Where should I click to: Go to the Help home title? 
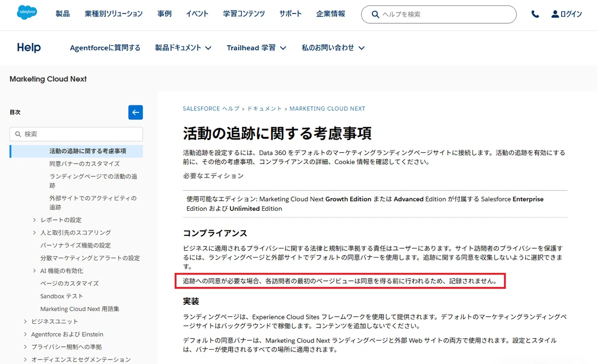pos(29,48)
